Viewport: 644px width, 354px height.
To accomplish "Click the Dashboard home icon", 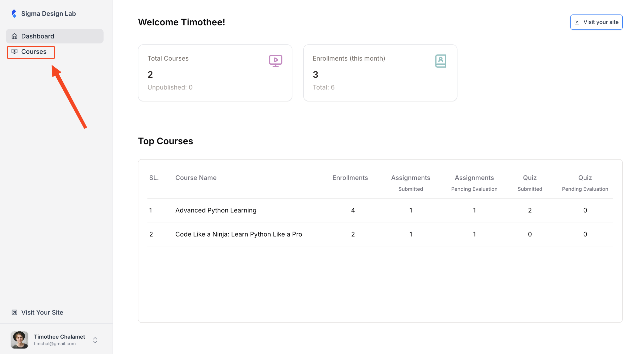I will pyautogui.click(x=15, y=36).
